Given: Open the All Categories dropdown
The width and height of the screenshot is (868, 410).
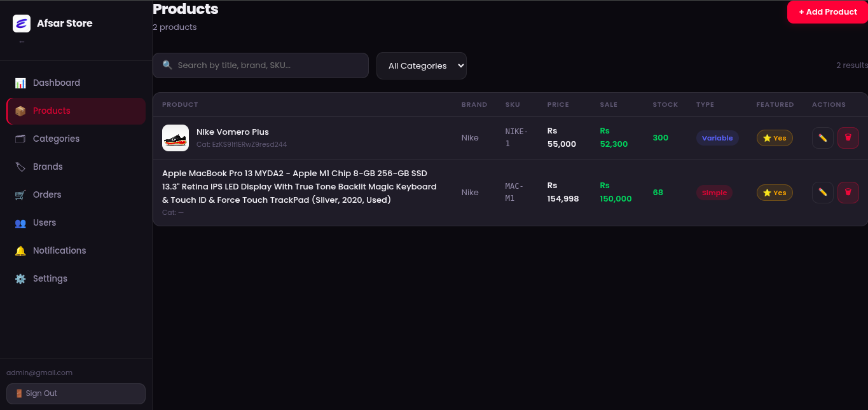Looking at the screenshot, I should tap(422, 65).
